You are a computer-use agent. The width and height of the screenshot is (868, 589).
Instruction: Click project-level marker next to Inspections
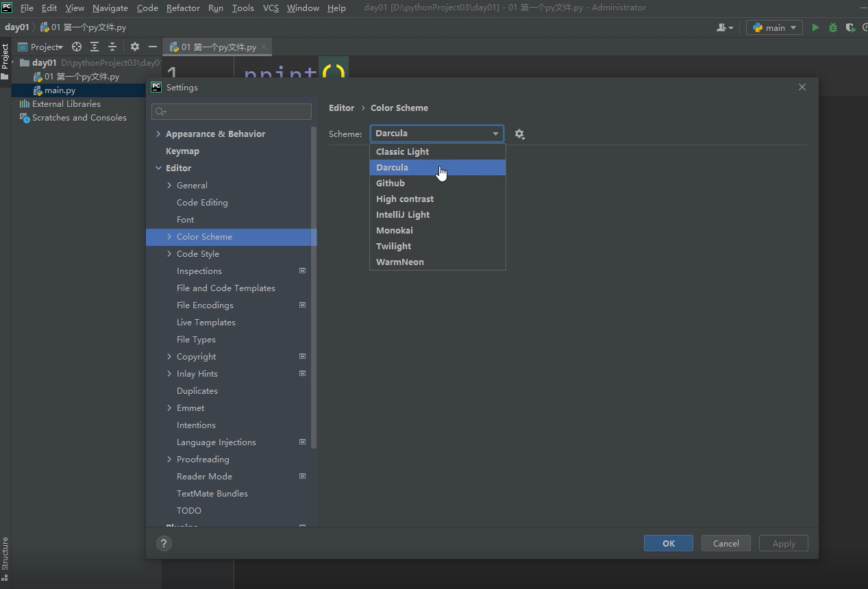click(x=302, y=271)
